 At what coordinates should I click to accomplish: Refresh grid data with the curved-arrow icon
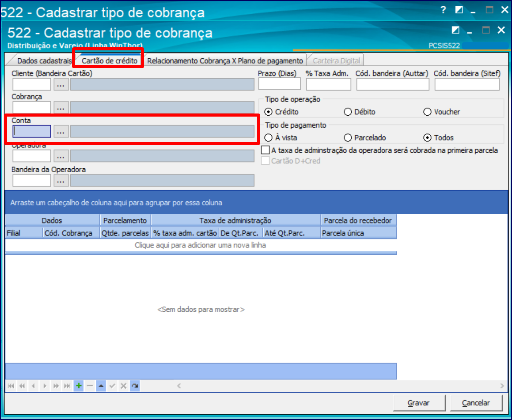coord(135,386)
